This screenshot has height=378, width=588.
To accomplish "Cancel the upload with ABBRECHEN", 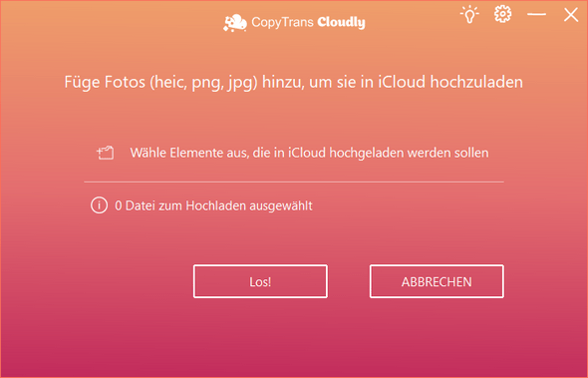I will [x=437, y=281].
